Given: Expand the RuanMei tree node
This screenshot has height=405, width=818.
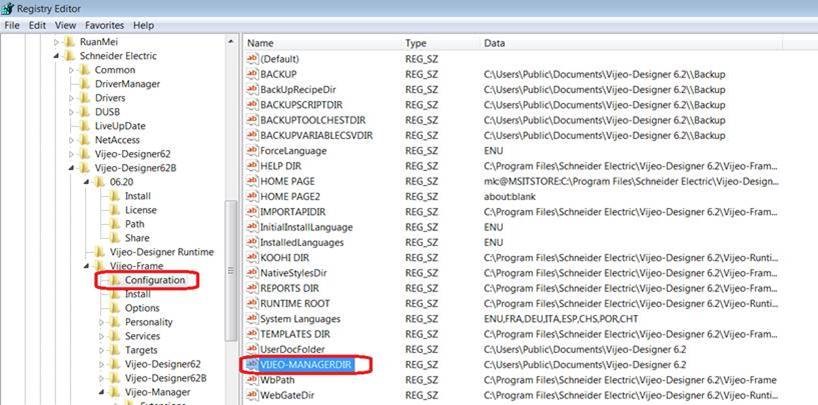Looking at the screenshot, I should tap(57, 42).
